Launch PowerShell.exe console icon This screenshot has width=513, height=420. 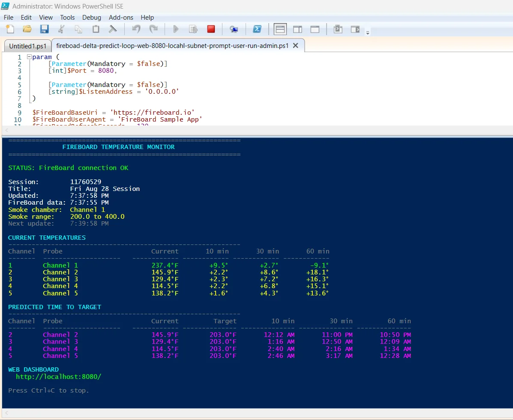tap(257, 29)
